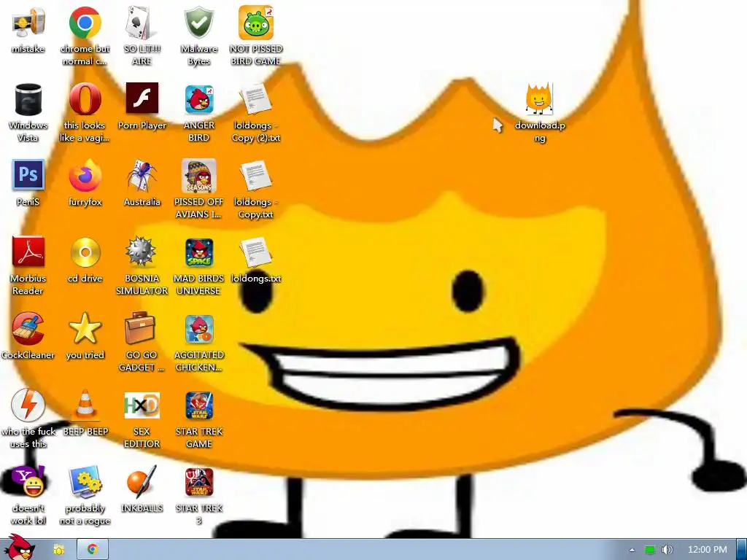
Task: Open 'NOT PISSED BIRD GAME' pig icon
Action: point(256,23)
